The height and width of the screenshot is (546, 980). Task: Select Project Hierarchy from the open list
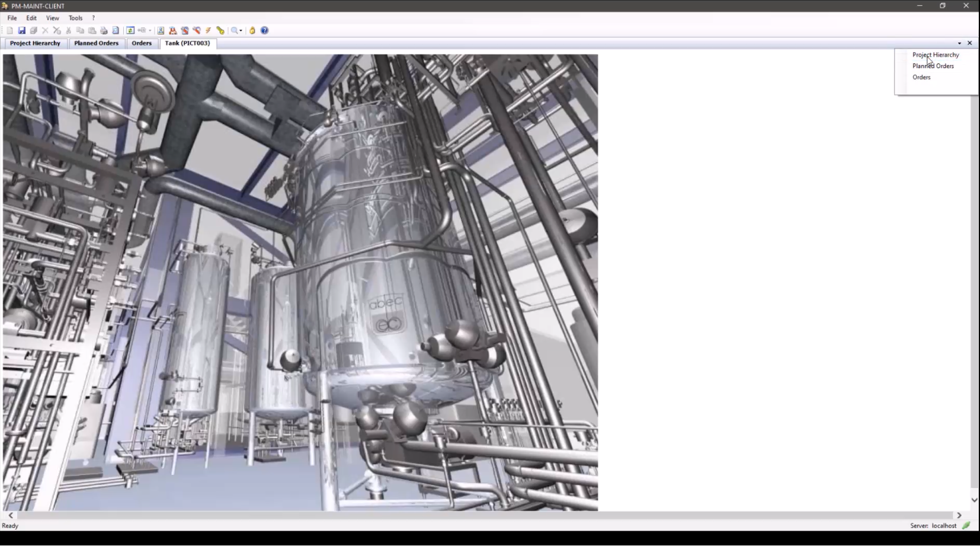click(936, 55)
